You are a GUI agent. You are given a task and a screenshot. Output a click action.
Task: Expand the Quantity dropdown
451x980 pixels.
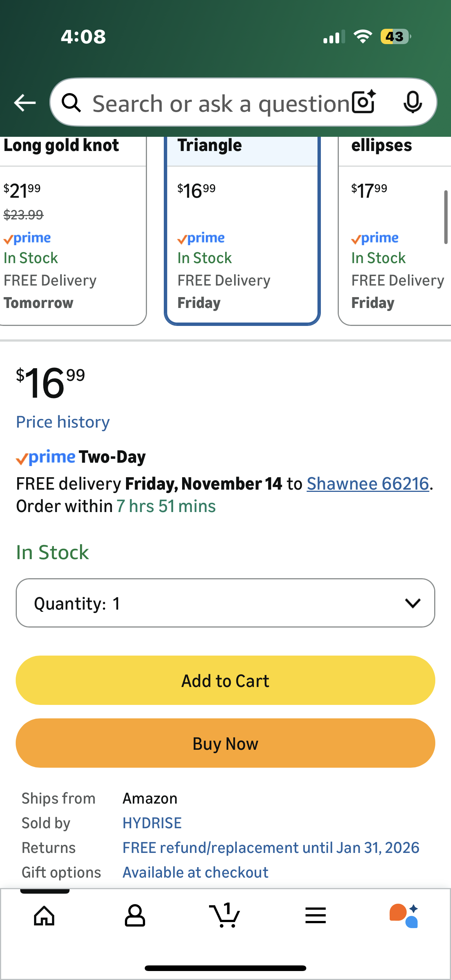tap(225, 603)
